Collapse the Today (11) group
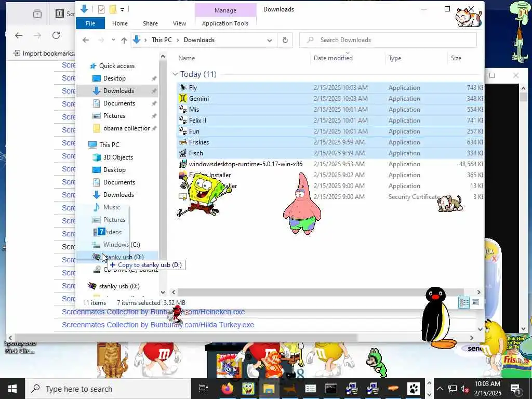Screen dimensions: 532x399 coord(175,74)
